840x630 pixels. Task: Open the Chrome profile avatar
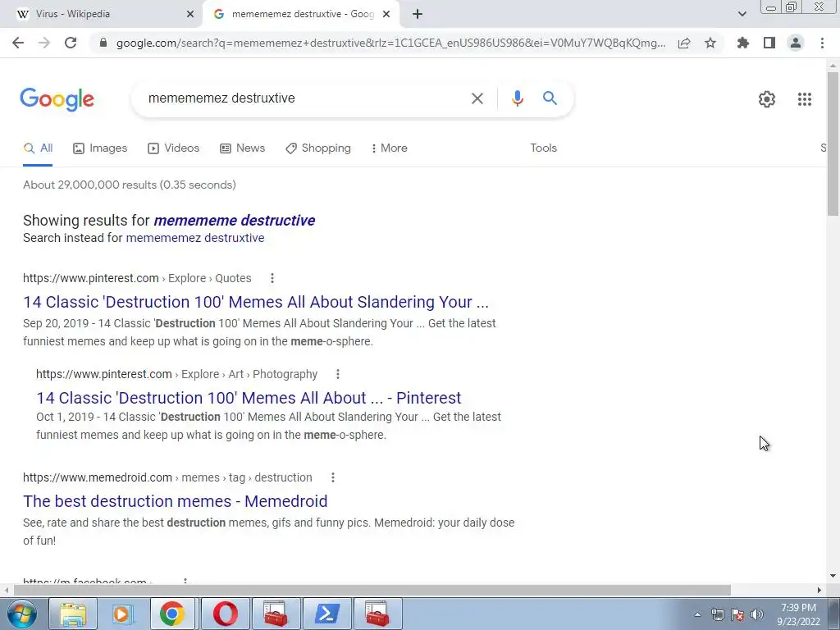tap(796, 43)
